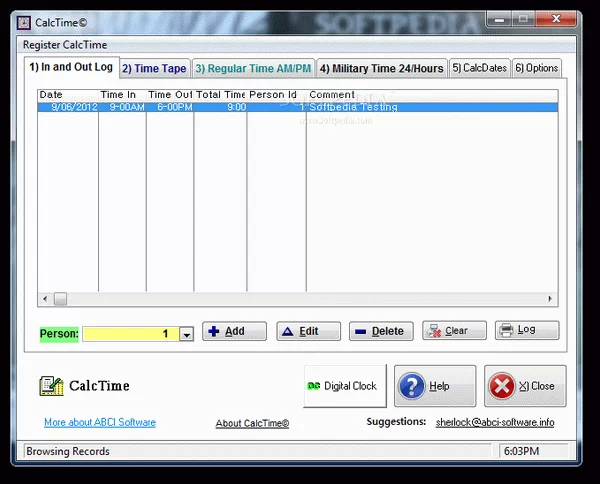Open the Options tab

coord(536,68)
